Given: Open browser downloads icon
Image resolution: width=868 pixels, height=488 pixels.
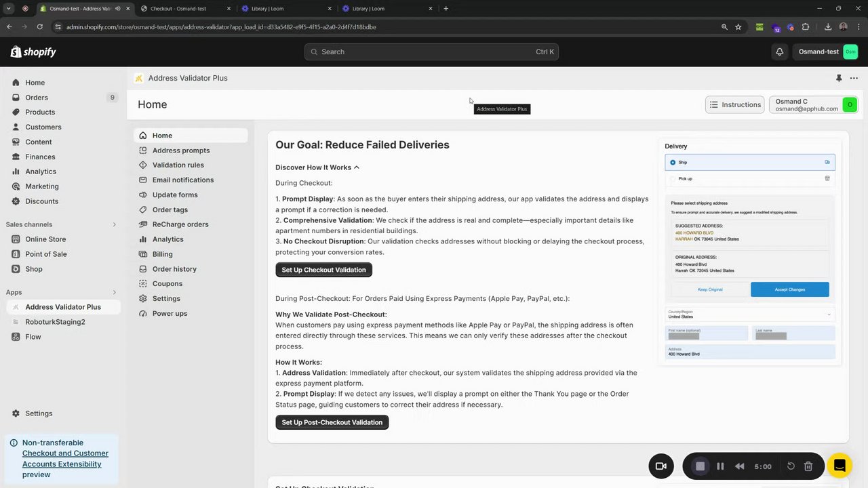Looking at the screenshot, I should tap(828, 26).
